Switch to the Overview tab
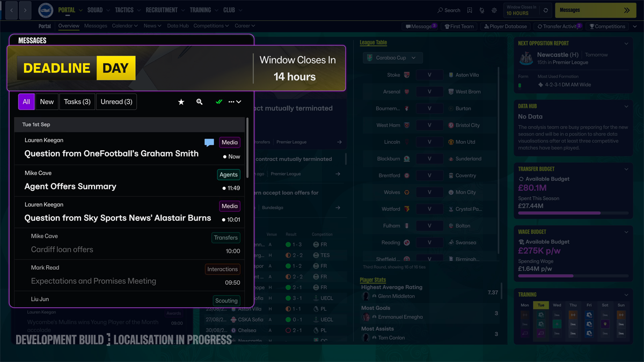The width and height of the screenshot is (644, 362). click(69, 26)
